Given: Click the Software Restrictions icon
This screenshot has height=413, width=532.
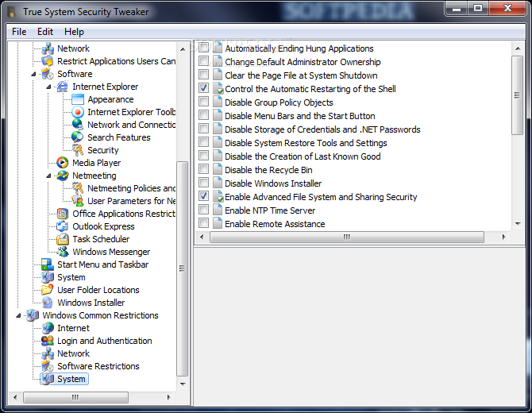Looking at the screenshot, I should [x=48, y=366].
